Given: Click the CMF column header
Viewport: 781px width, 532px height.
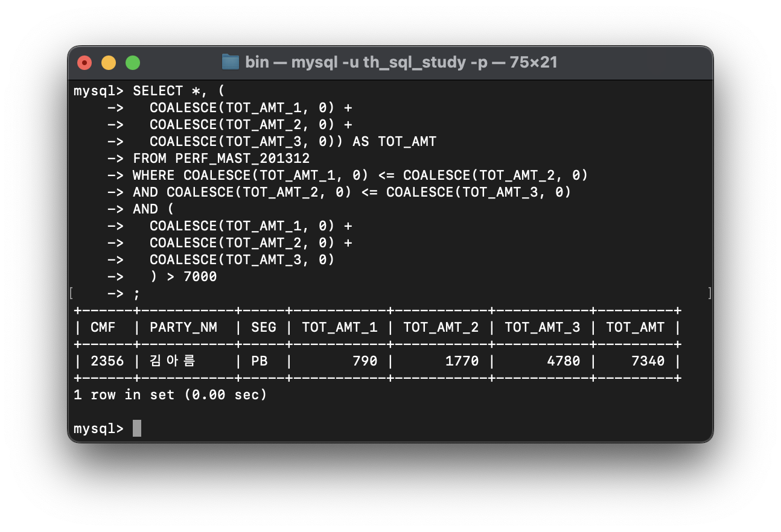Looking at the screenshot, I should [x=103, y=327].
